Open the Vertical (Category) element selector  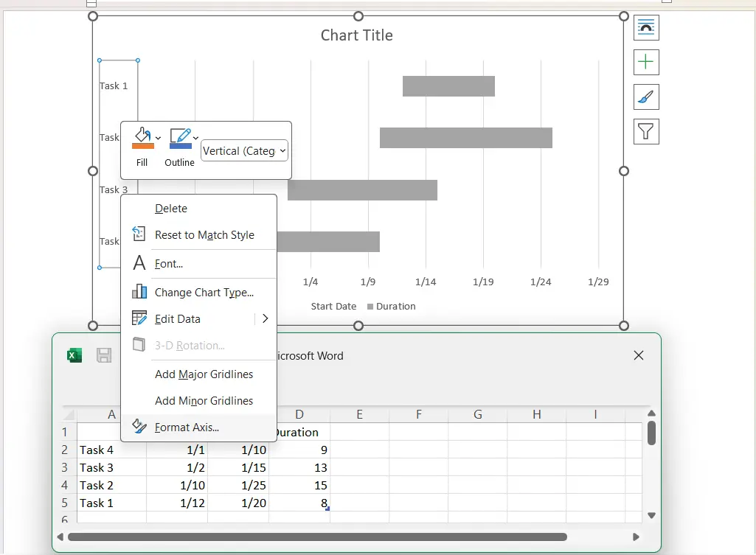point(244,151)
